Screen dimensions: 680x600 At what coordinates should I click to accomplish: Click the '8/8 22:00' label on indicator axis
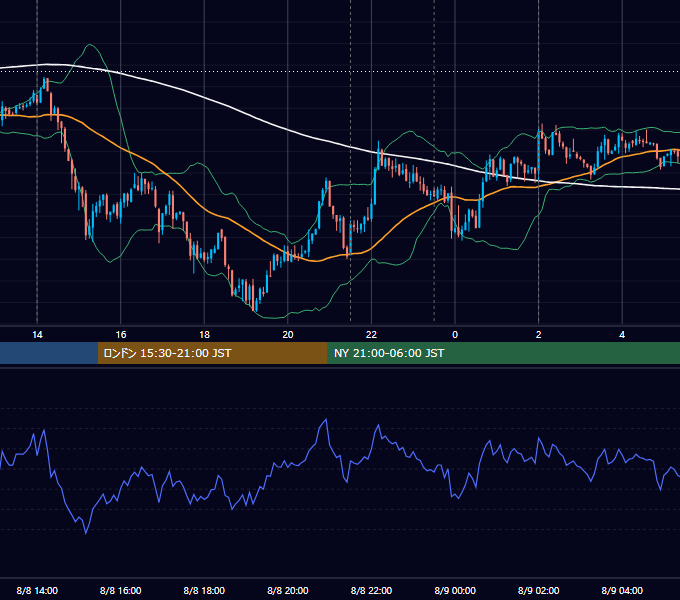tap(371, 590)
